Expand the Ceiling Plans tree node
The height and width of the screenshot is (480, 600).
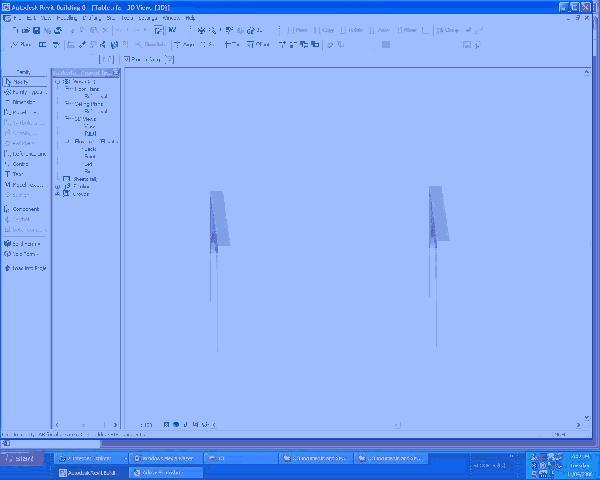pyautogui.click(x=67, y=104)
